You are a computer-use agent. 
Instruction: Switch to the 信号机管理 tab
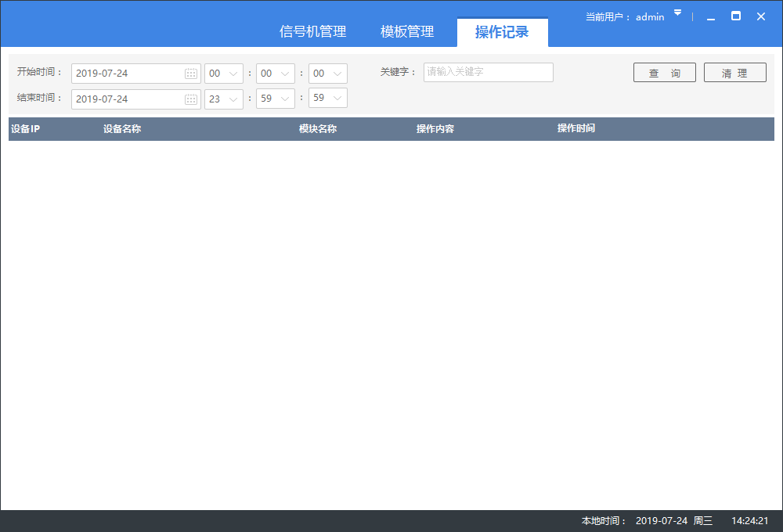(312, 32)
